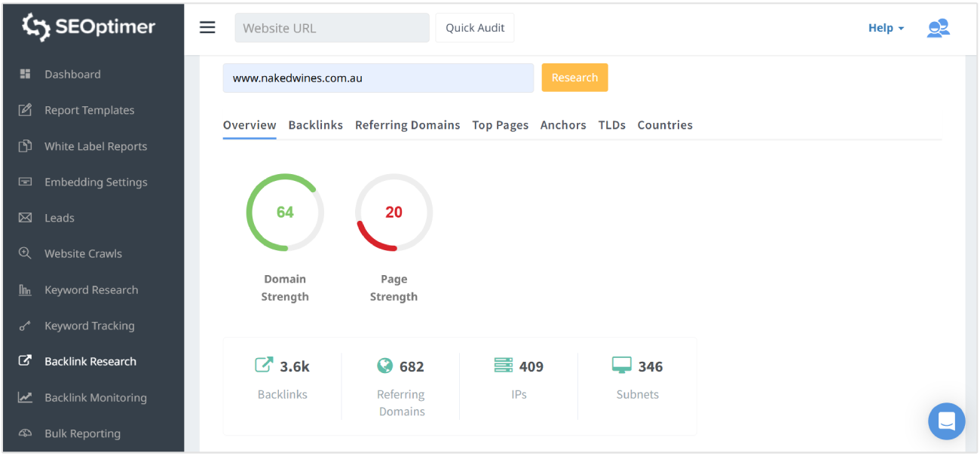Click the Website Crawls magnifier icon
The height and width of the screenshot is (456, 980).
pyautogui.click(x=26, y=253)
